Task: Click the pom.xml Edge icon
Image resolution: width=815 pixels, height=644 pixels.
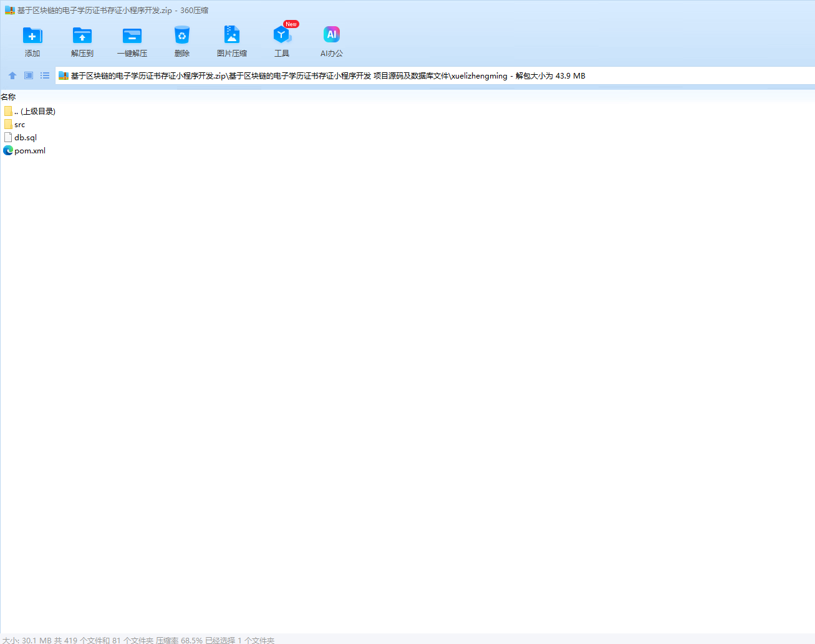Action: click(x=8, y=150)
